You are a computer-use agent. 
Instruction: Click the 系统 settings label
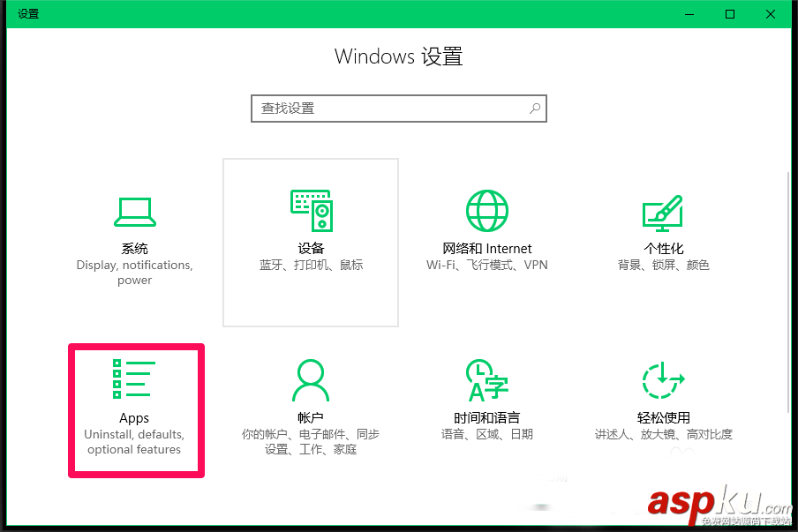(x=135, y=249)
